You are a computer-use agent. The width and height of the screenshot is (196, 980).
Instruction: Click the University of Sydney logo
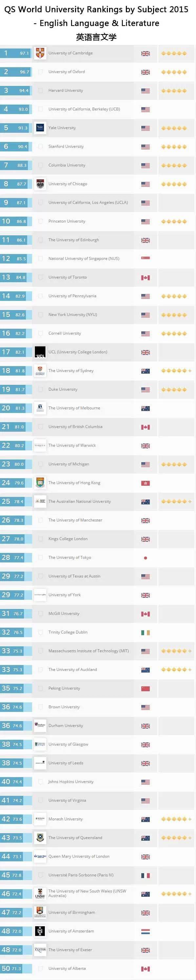point(40,371)
